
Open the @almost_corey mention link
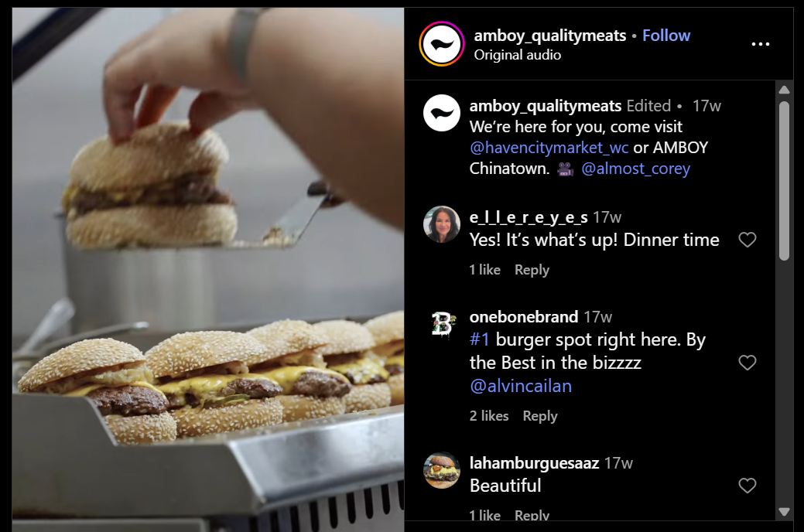636,169
